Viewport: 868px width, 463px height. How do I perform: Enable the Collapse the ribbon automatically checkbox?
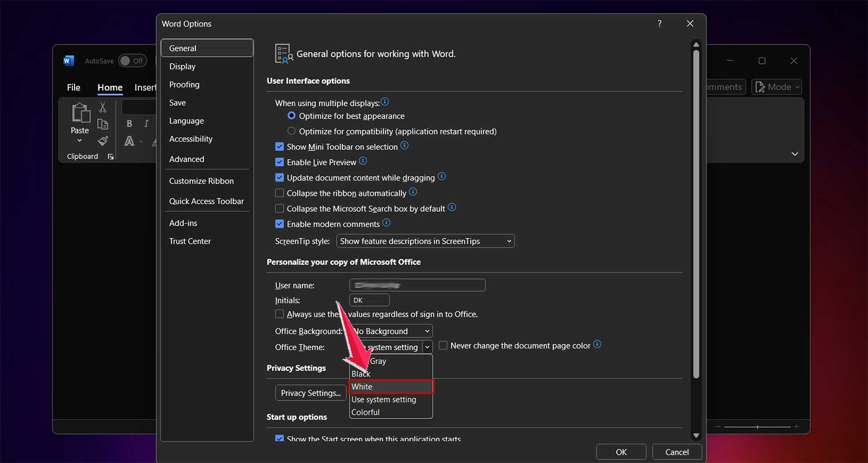click(x=279, y=192)
